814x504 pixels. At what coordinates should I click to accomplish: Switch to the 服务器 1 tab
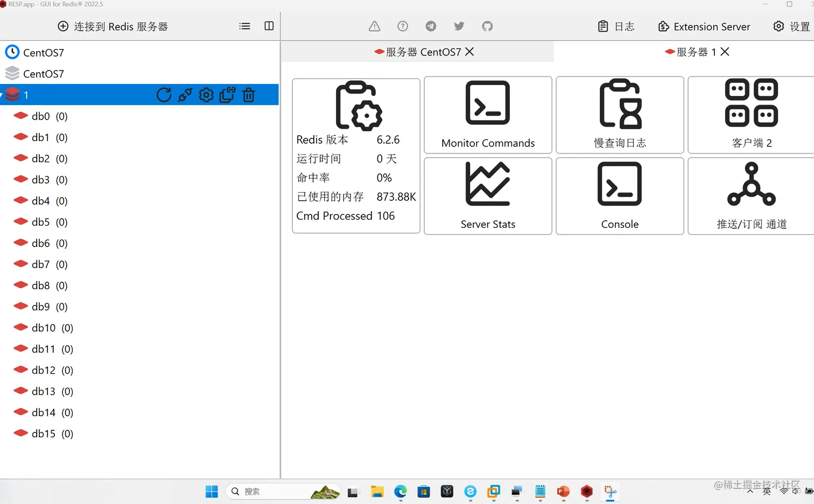point(691,52)
